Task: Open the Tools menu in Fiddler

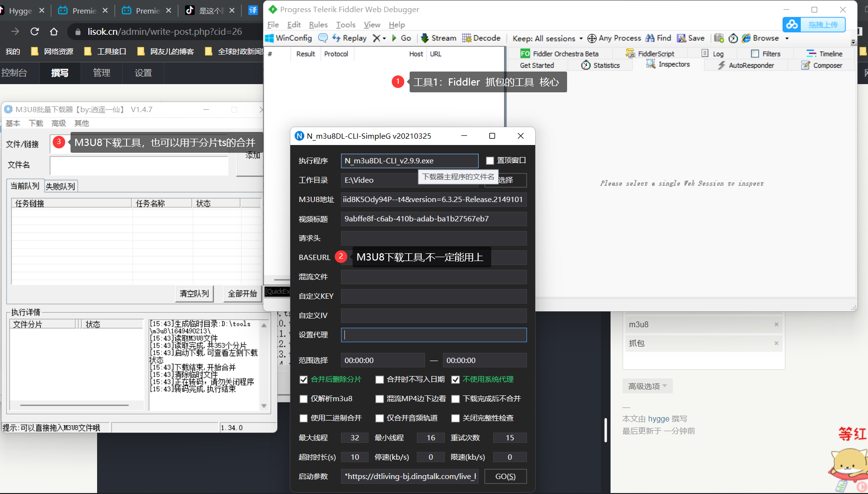Action: pos(346,25)
